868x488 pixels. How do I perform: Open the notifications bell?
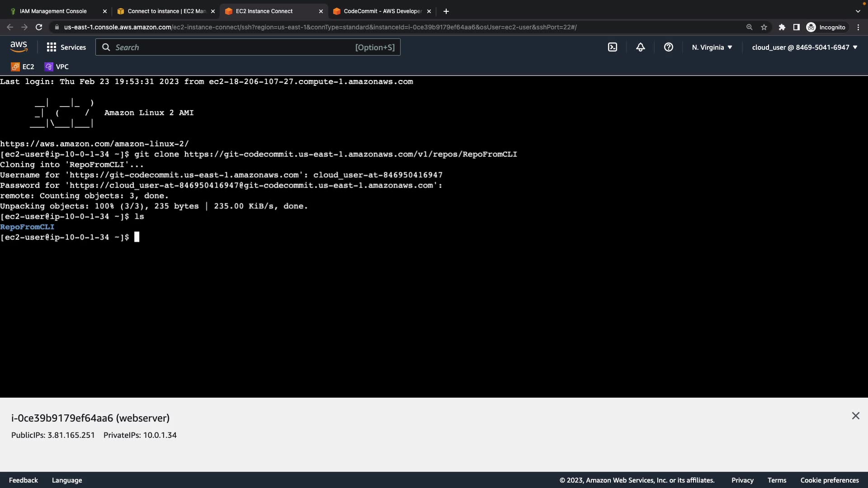tap(640, 47)
